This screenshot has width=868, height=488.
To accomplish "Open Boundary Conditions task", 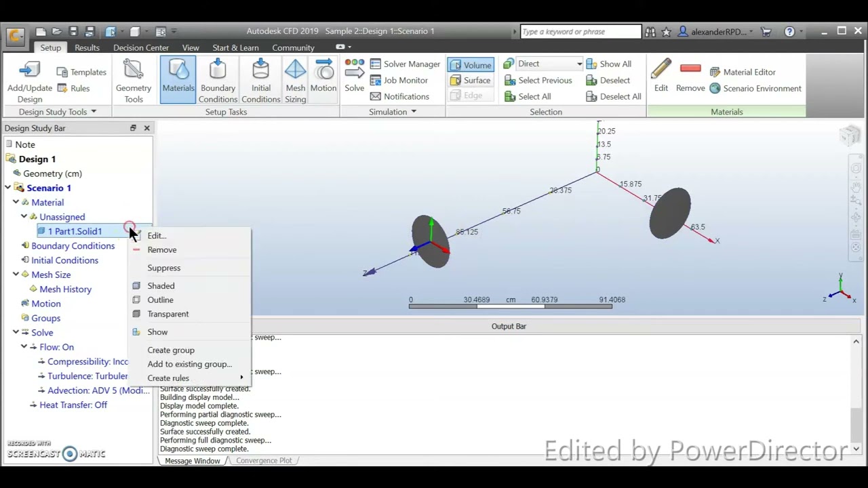I will (x=218, y=81).
